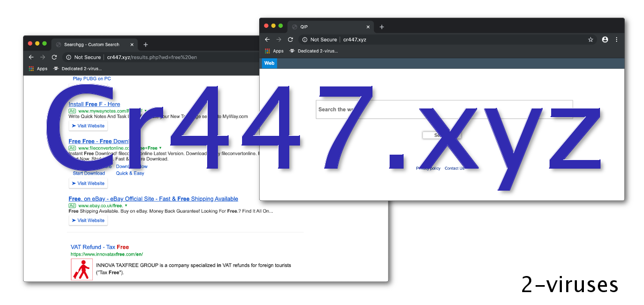644x305 pixels.
Task: Open Apps bookmark in QIP window
Action: [274, 51]
